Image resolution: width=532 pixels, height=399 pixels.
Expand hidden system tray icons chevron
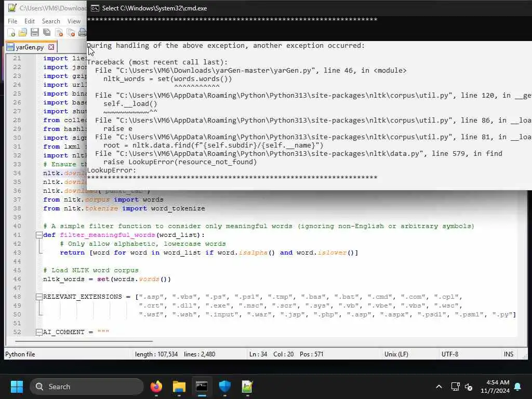(438, 387)
